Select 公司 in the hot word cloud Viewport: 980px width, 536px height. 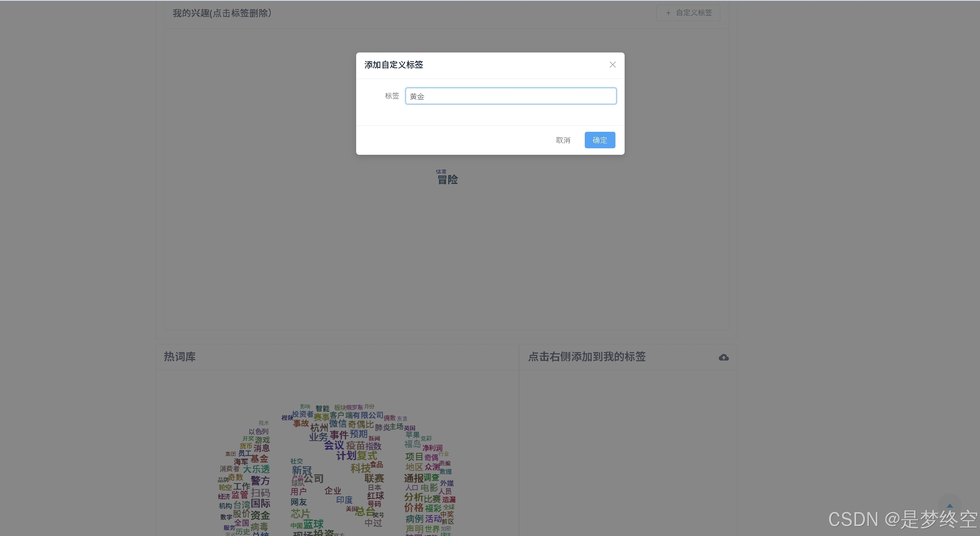314,479
